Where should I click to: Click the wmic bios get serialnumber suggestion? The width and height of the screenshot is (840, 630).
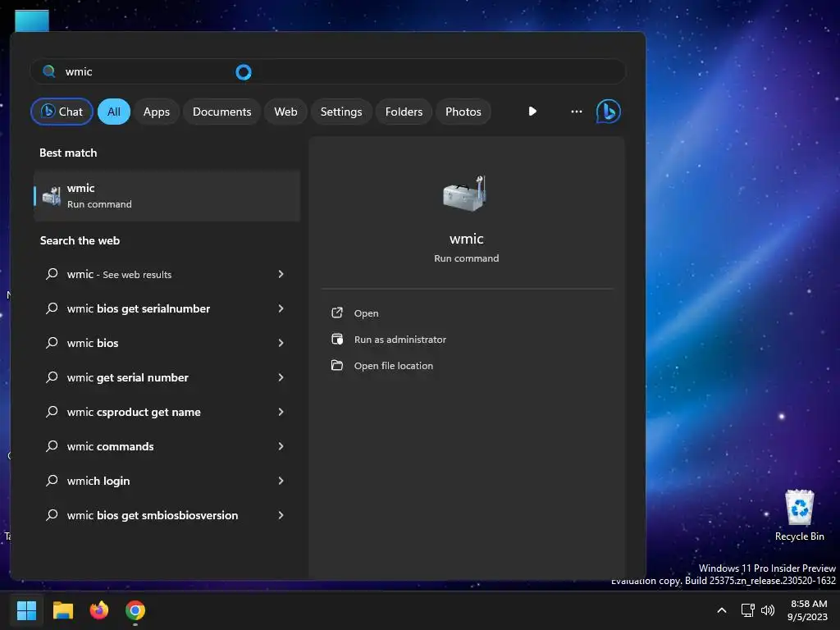click(167, 308)
